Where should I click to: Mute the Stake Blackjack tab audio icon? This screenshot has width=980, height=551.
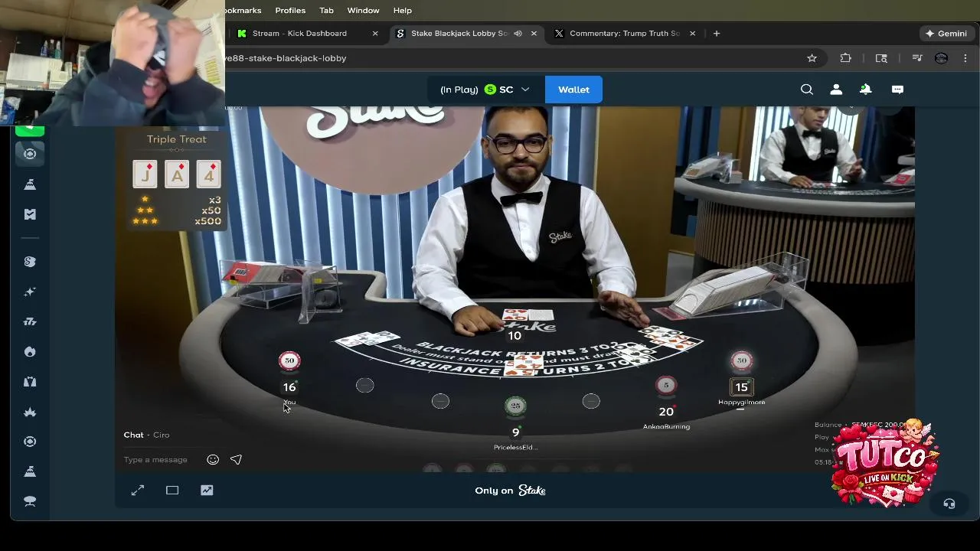[x=518, y=34]
